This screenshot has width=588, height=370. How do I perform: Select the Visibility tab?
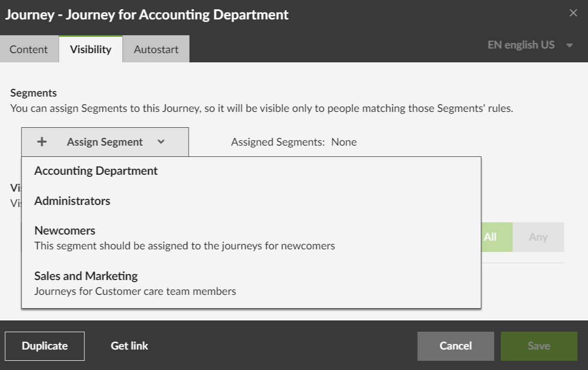[x=91, y=50]
